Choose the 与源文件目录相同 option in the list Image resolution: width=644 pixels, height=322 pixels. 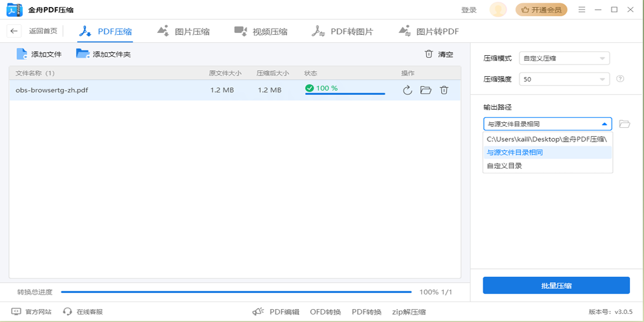click(x=547, y=152)
